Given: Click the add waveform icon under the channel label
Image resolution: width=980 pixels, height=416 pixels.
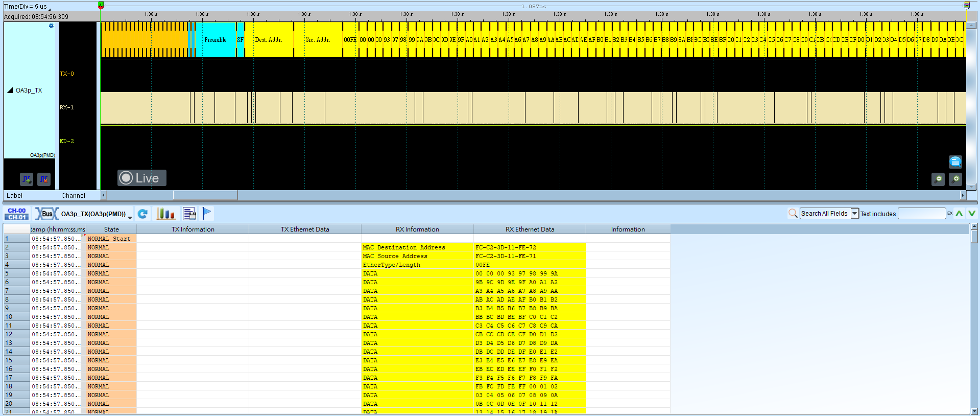Looking at the screenshot, I should pos(27,179).
